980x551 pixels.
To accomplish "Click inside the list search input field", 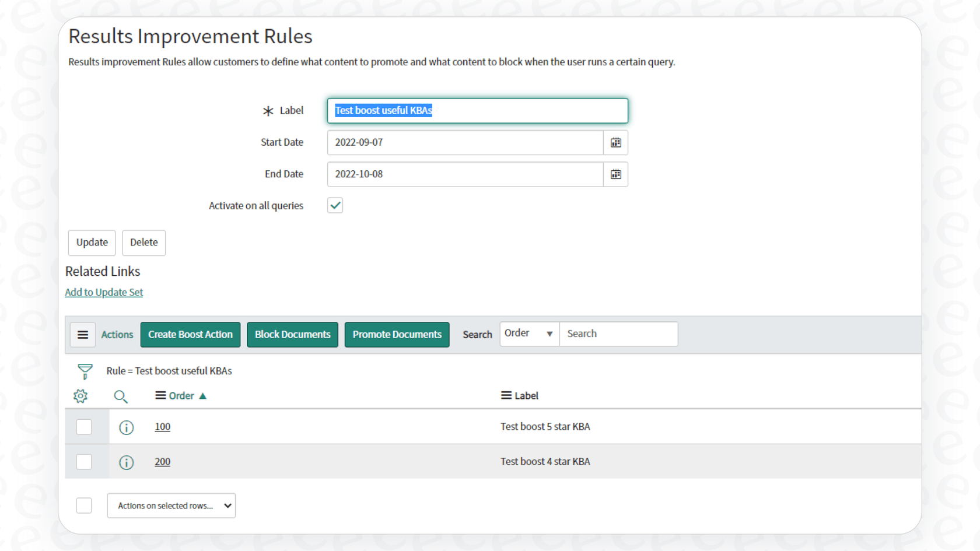I will (618, 334).
